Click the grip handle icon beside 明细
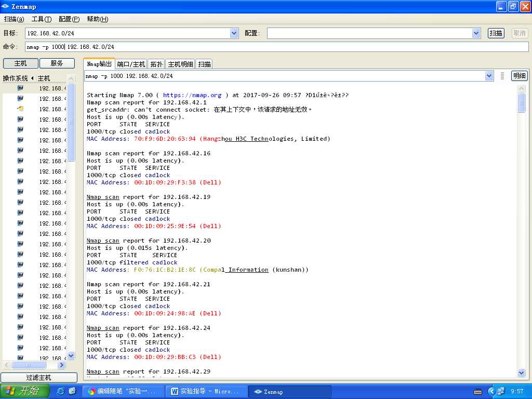 [502, 76]
